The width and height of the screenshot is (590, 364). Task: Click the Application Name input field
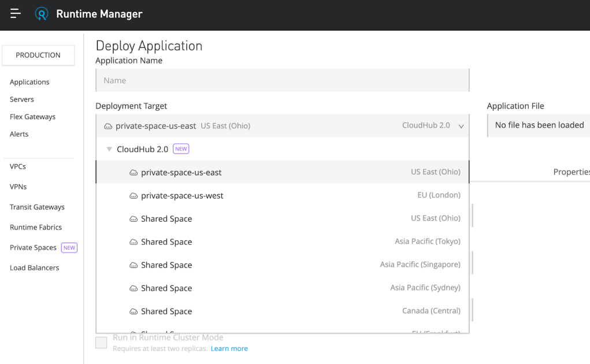click(x=282, y=79)
